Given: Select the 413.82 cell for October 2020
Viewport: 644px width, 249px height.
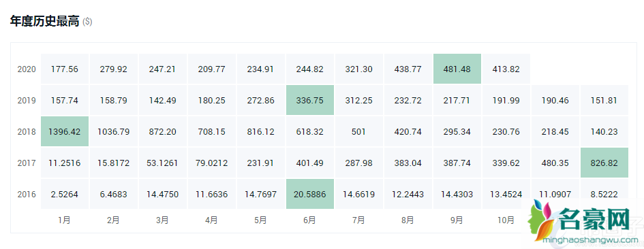Looking at the screenshot, I should pos(506,69).
